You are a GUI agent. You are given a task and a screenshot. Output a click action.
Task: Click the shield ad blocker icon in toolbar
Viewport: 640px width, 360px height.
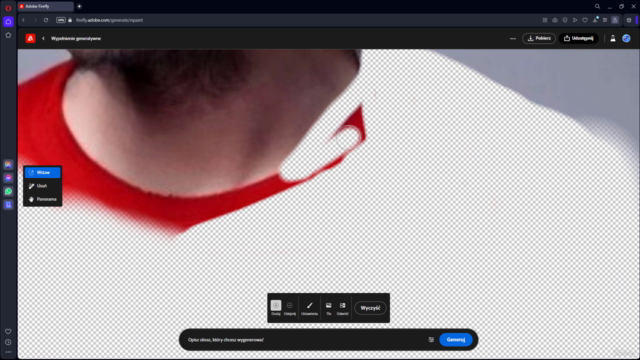pyautogui.click(x=565, y=20)
